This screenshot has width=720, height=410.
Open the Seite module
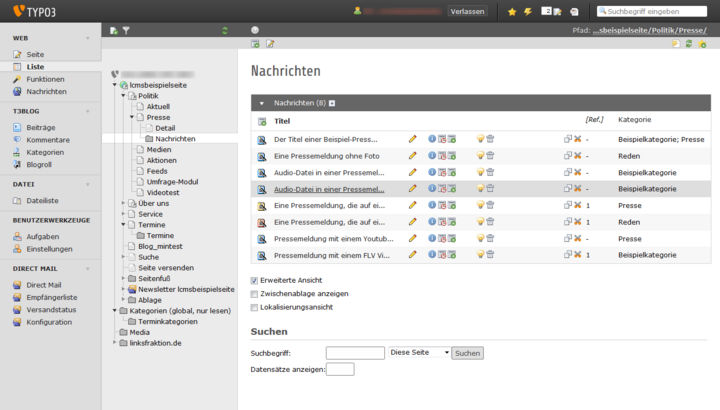(x=35, y=54)
